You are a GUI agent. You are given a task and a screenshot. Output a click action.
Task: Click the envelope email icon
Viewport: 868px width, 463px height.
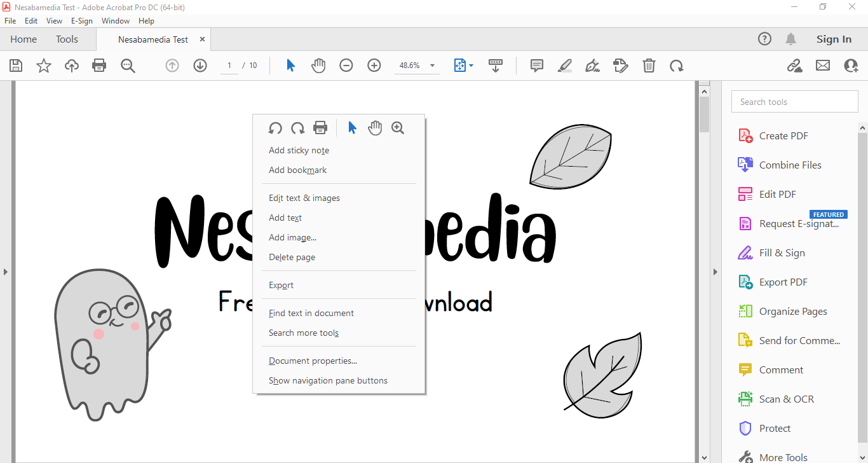pos(823,66)
